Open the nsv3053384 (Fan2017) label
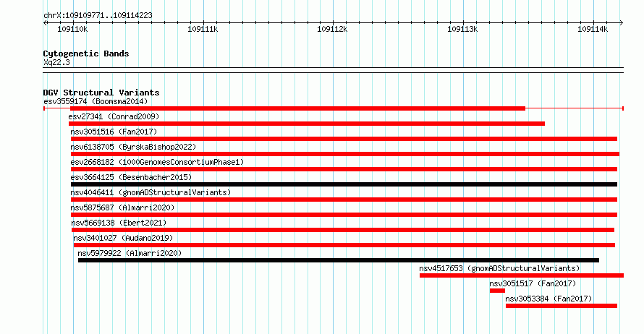This screenshot has height=334, width=644. tap(548, 299)
